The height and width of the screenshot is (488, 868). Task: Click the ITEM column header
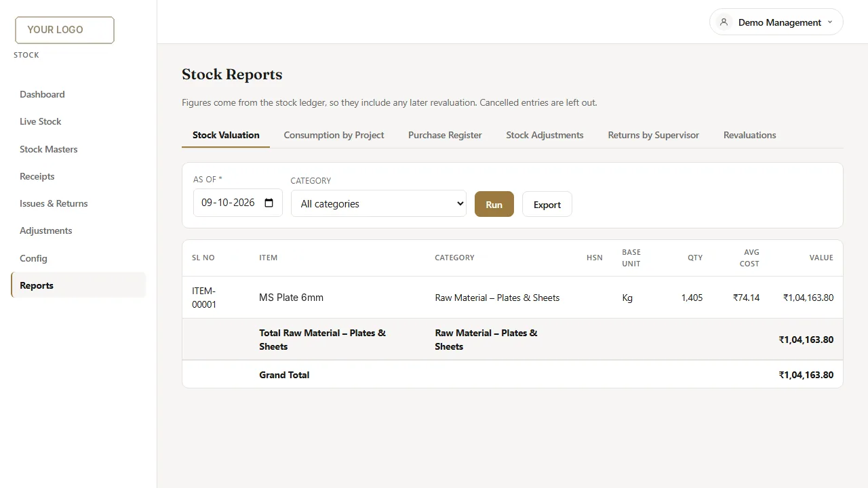click(268, 258)
